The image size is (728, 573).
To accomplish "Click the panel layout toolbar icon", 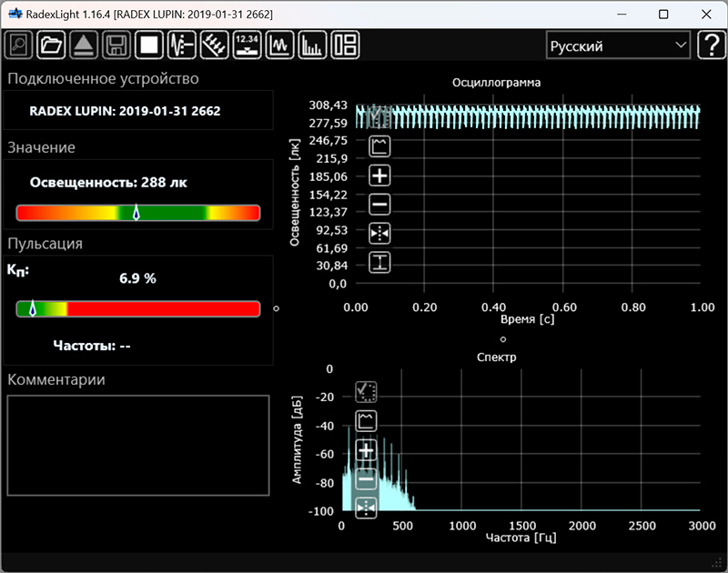I will 345,45.
